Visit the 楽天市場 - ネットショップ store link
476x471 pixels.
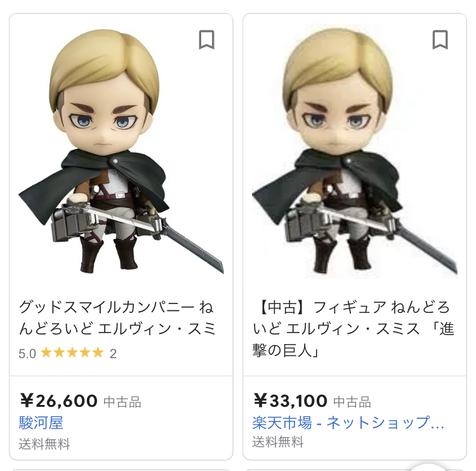click(x=348, y=423)
